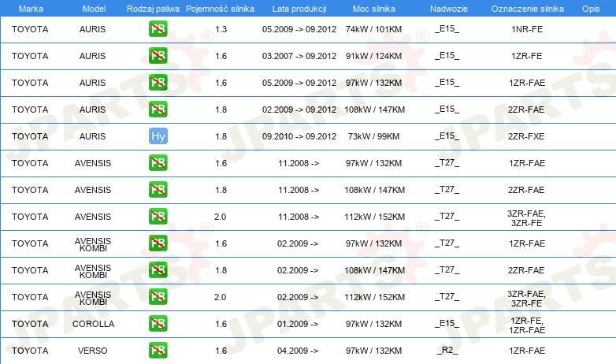Click the Model column header
The width and height of the screenshot is (616, 364).
(x=94, y=9)
